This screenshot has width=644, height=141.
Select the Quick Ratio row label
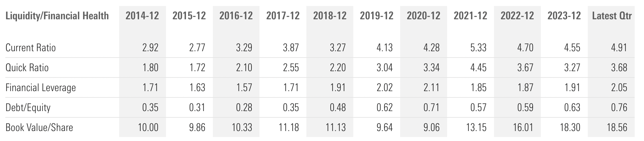point(27,68)
